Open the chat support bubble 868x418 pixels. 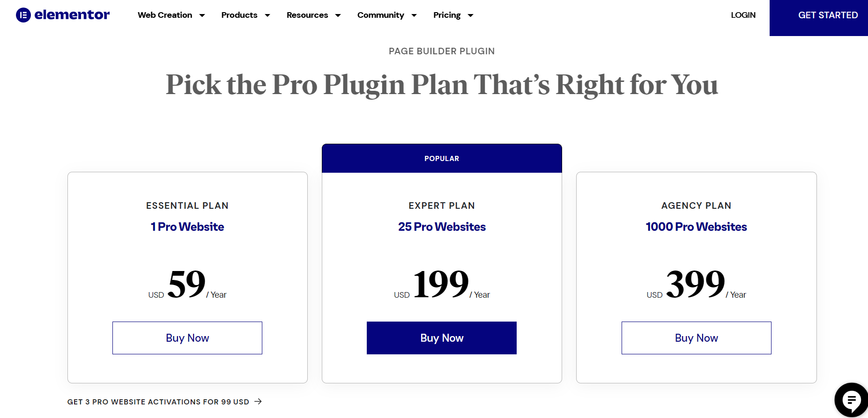[851, 400]
